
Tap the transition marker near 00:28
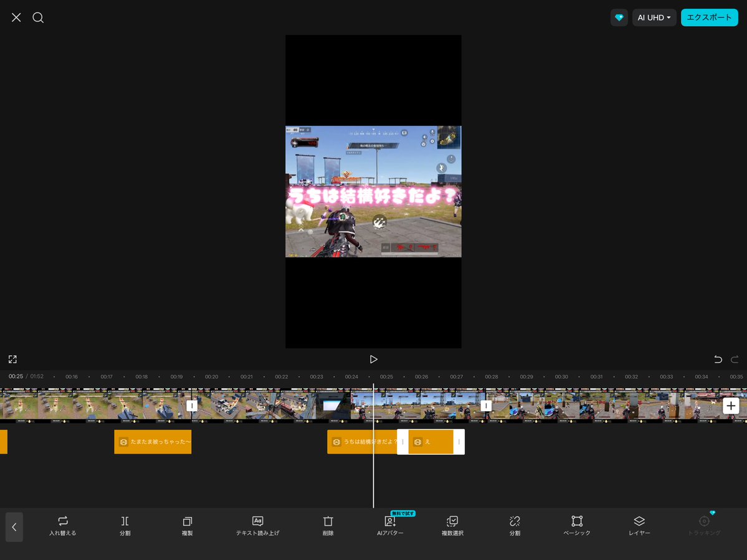point(486,406)
